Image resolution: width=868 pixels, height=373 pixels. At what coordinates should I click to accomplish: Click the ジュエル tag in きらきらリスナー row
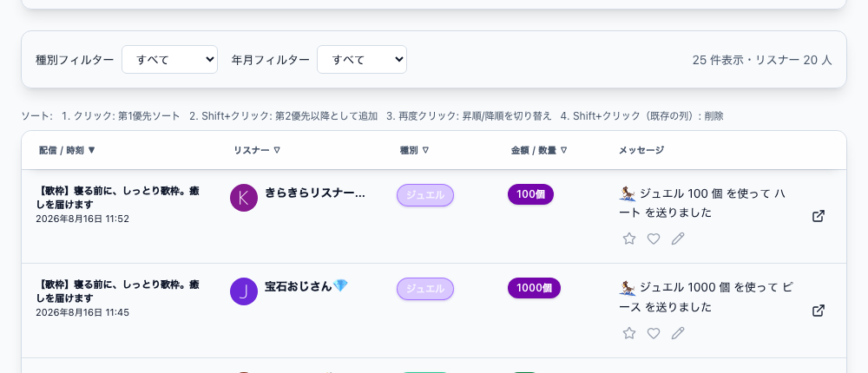coord(425,195)
